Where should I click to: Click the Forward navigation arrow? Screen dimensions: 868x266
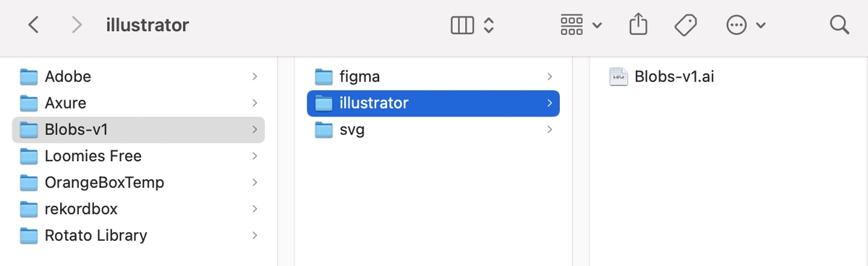click(x=77, y=25)
